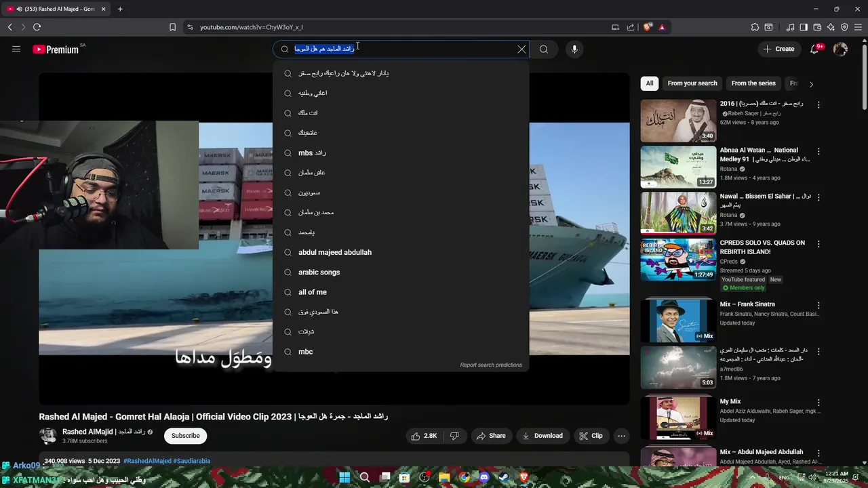The image size is (868, 488).
Task: Click the Share button
Action: pos(490,436)
